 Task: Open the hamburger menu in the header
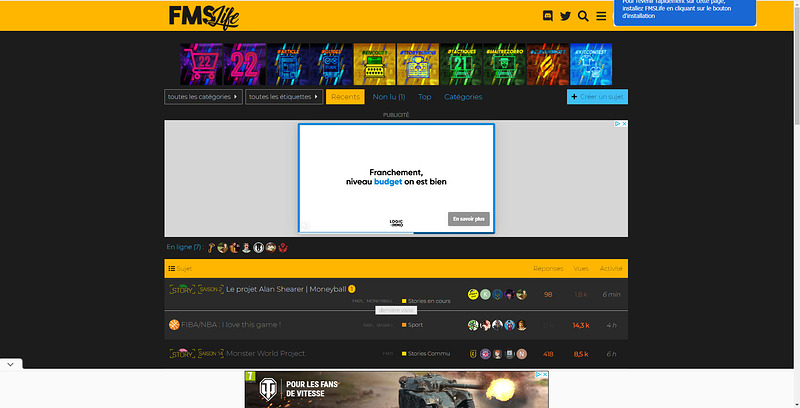pos(601,16)
